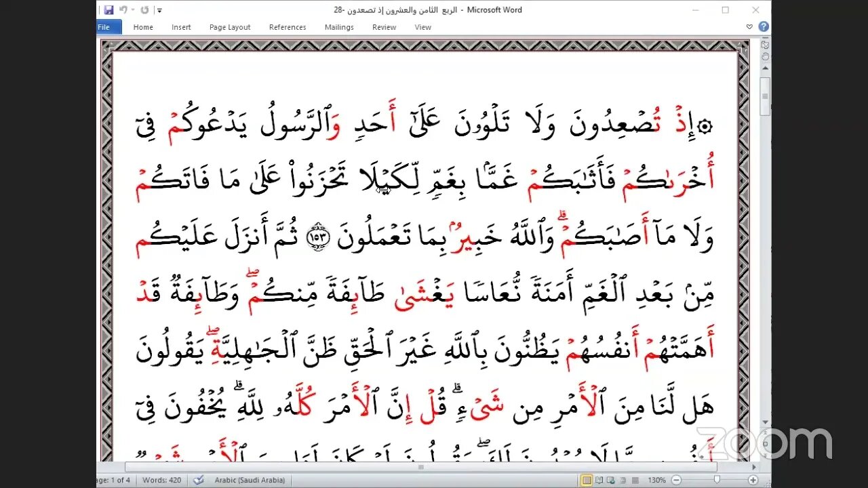Switch to Full Screen Reading view

(x=601, y=480)
